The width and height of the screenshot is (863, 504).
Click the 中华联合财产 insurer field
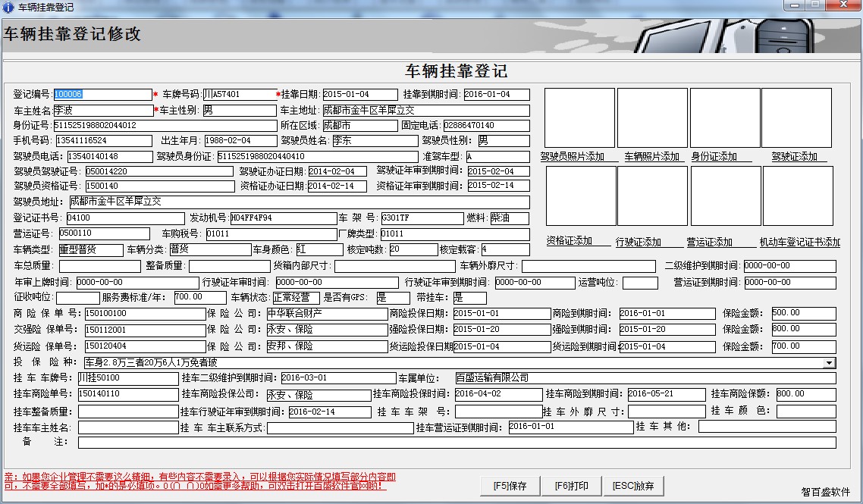[x=327, y=315]
